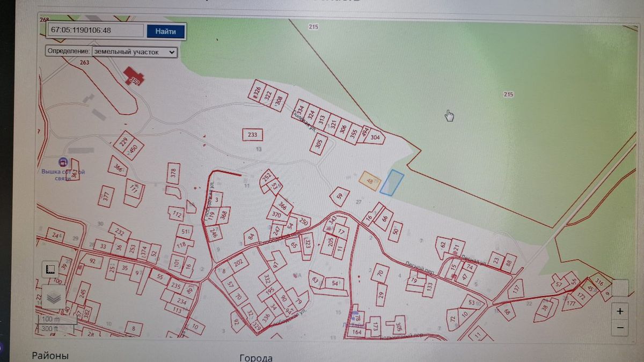The height and width of the screenshot is (362, 644).
Task: Select parcel 59 on the map
Action: (339, 197)
